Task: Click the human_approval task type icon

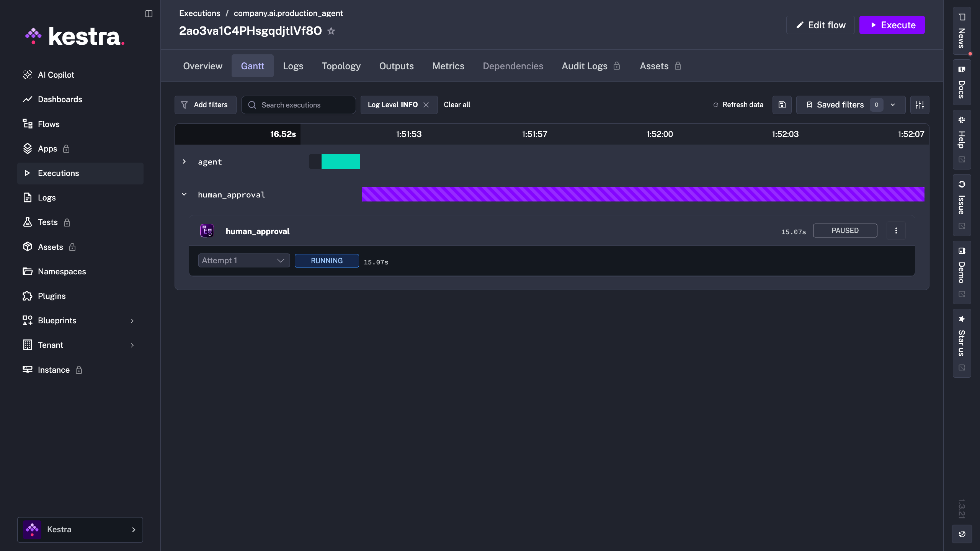Action: pos(207,231)
